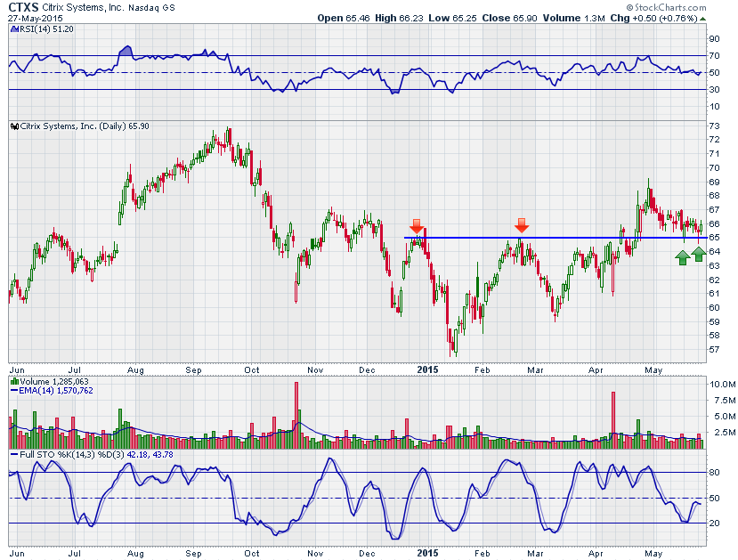Click the 'Volume 1,285,063' legend label
The width and height of the screenshot is (738, 560).
click(54, 382)
